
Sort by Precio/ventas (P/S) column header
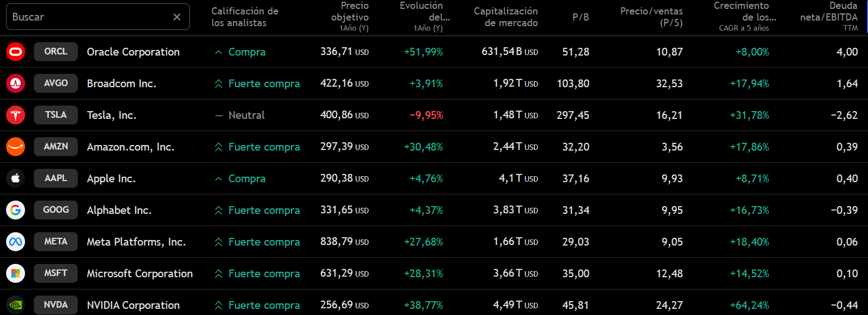pos(651,17)
